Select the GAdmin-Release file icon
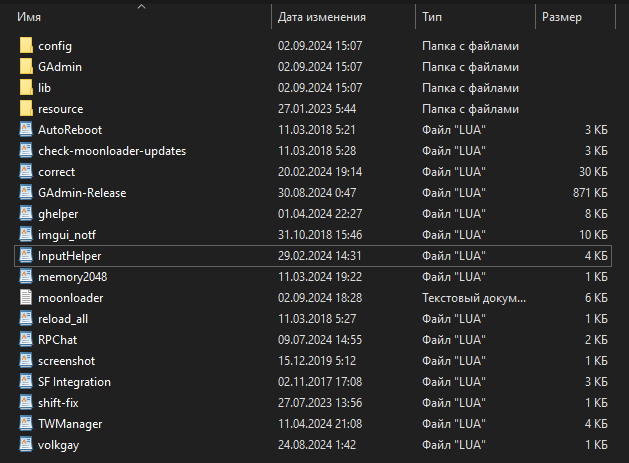The height and width of the screenshot is (463, 629). point(26,193)
